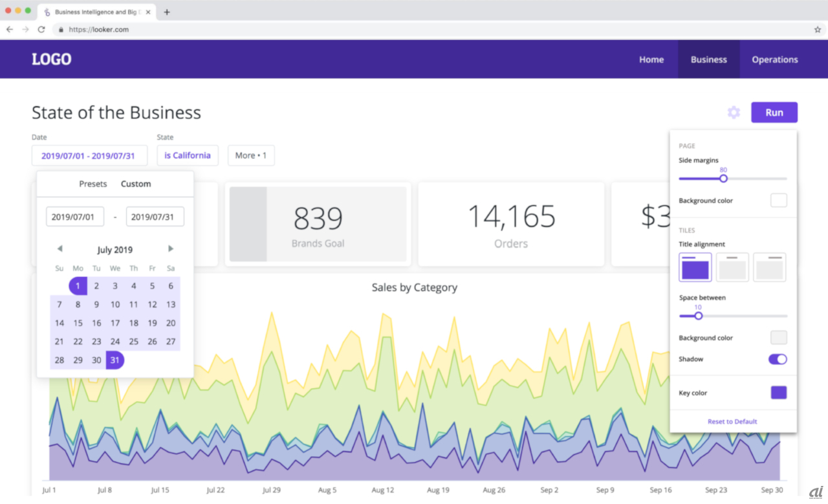Click the browser reload icon

41,30
